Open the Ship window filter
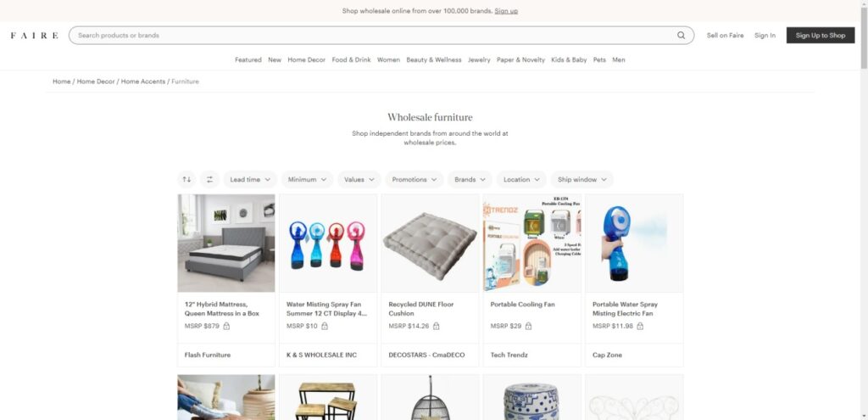Screen dimensions: 868x420 coord(581,180)
